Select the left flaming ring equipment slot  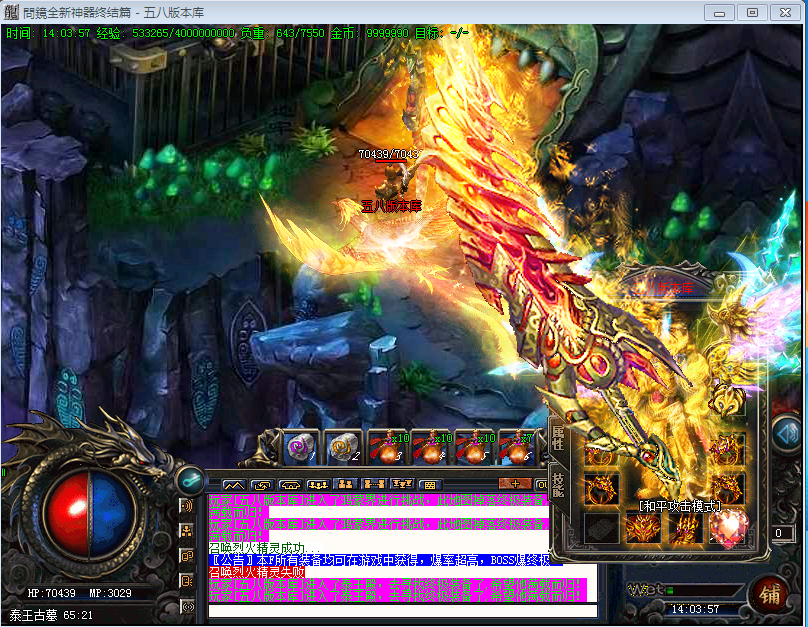pyautogui.click(x=601, y=489)
